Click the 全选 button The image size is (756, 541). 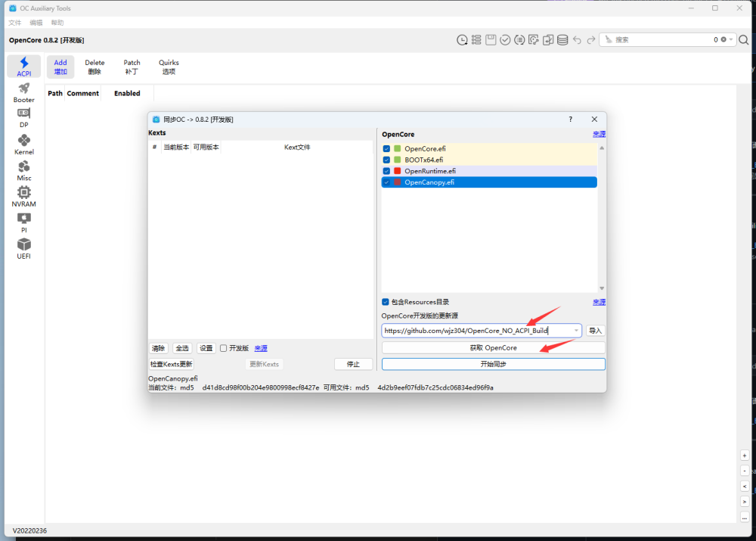tap(182, 348)
